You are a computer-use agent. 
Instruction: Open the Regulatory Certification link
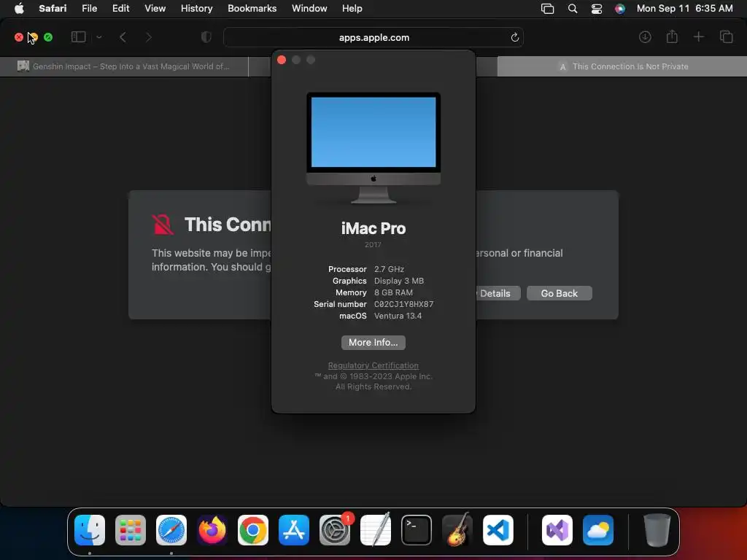(373, 365)
